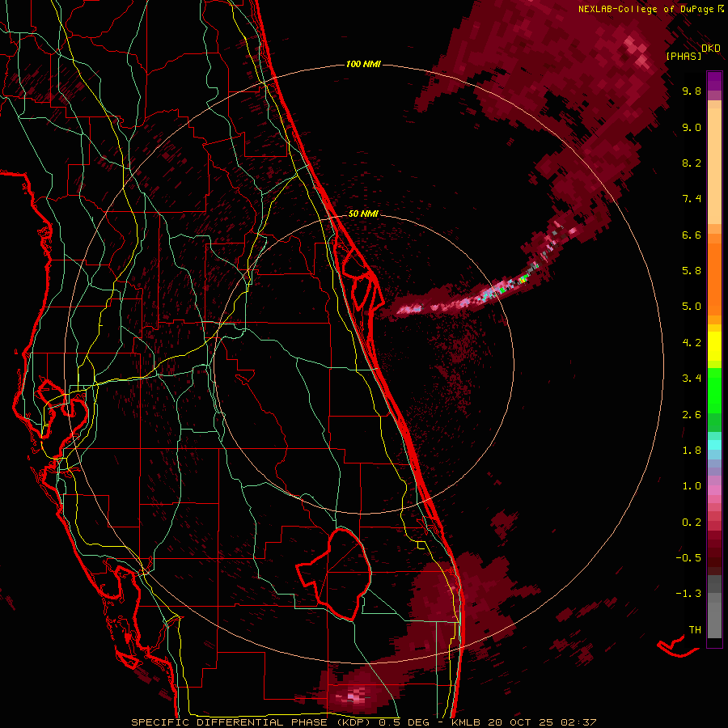Click the 1.8 value on the scale
This screenshot has height=728, width=728.
tap(692, 451)
